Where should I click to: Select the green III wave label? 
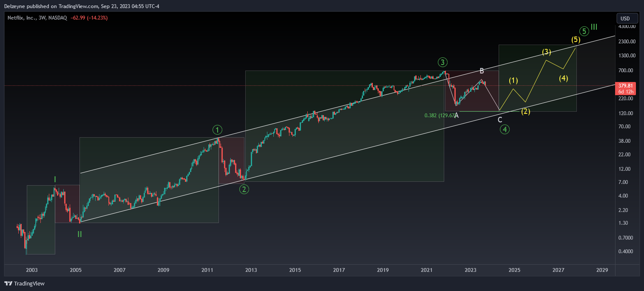pyautogui.click(x=594, y=27)
